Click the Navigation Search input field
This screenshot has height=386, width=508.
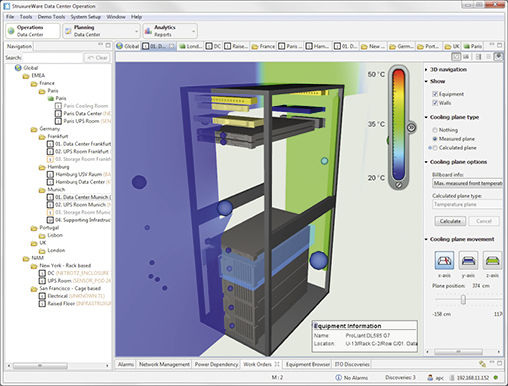52,58
